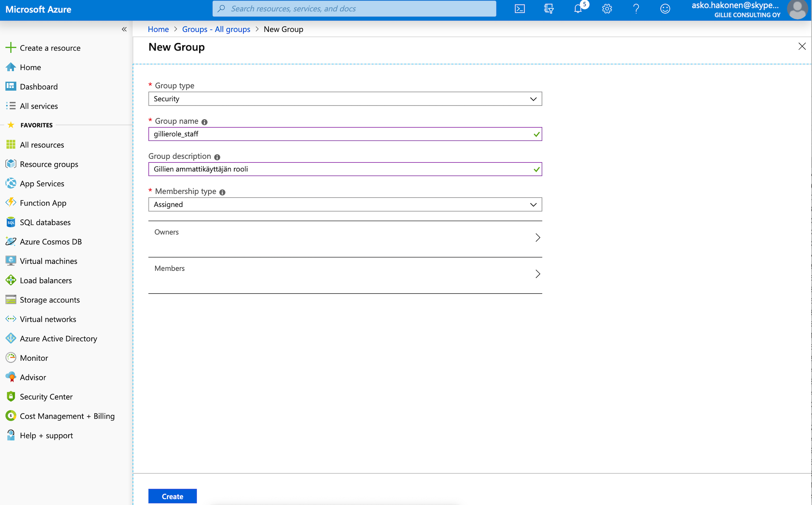This screenshot has height=505, width=812.
Task: Show info tooltip for Group name
Action: point(205,122)
